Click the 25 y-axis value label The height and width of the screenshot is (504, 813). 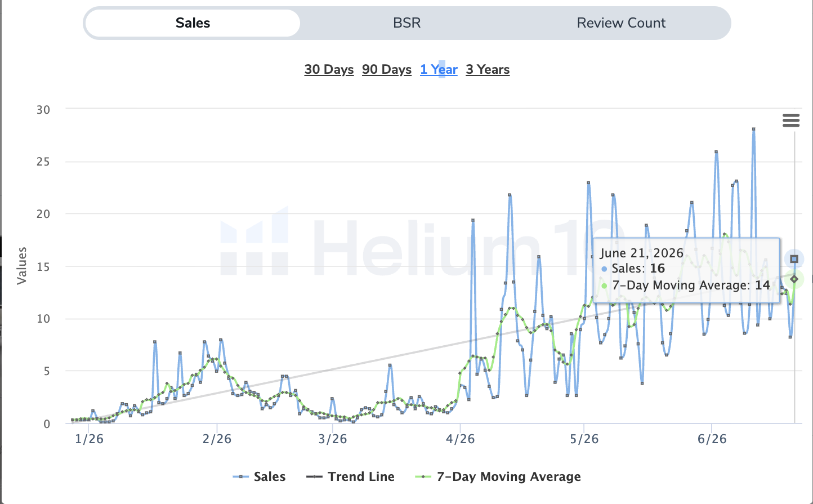pos(43,162)
